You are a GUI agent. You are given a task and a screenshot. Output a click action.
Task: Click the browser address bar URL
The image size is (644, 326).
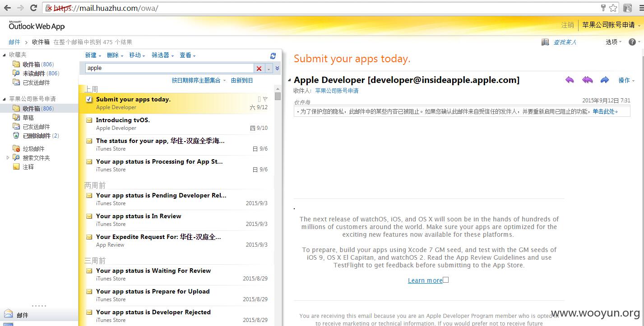(119, 8)
